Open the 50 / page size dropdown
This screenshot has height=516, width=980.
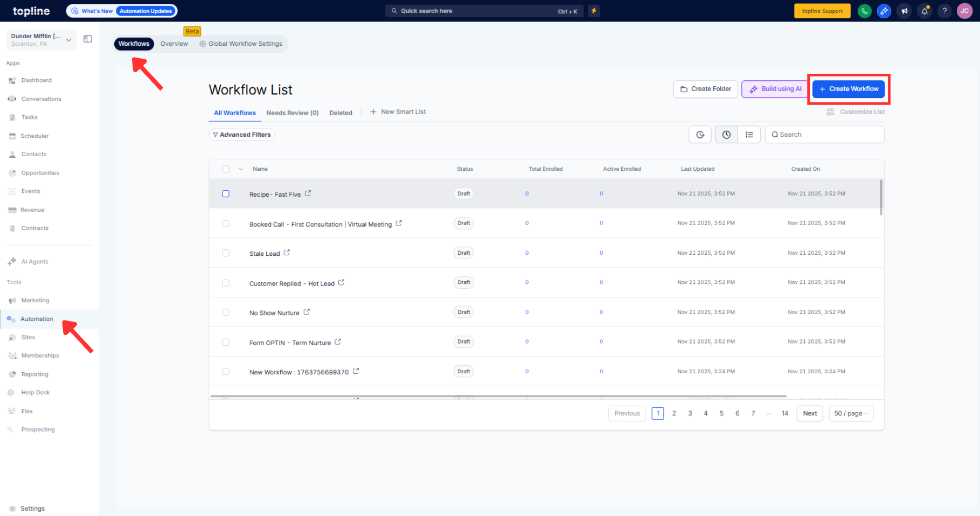[851, 414]
